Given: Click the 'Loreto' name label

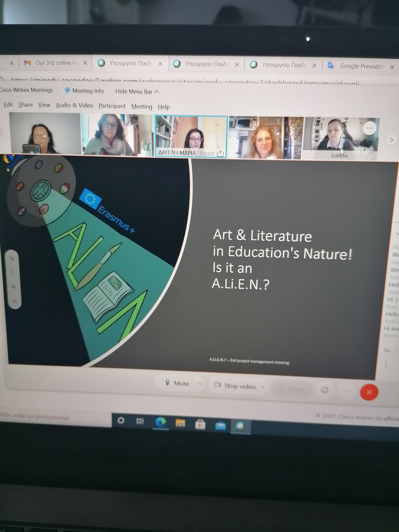Looking at the screenshot, I should [339, 156].
